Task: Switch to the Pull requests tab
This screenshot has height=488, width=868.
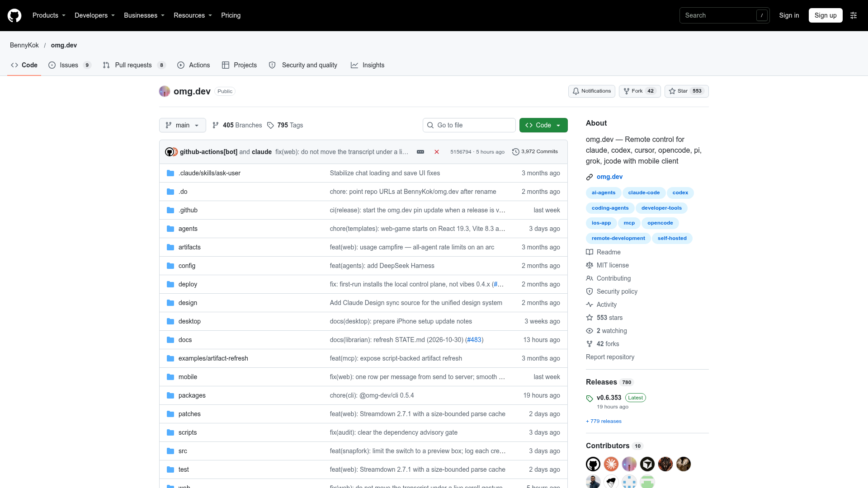Action: (x=134, y=65)
